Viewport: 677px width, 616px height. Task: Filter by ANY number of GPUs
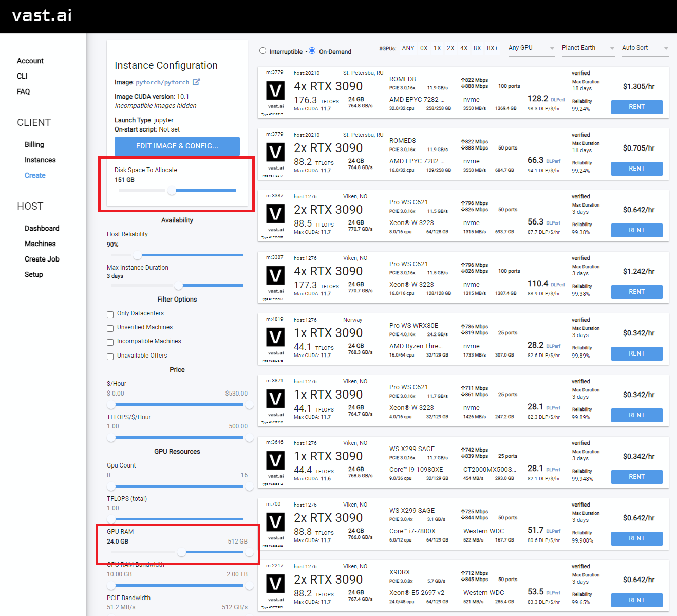coord(408,48)
